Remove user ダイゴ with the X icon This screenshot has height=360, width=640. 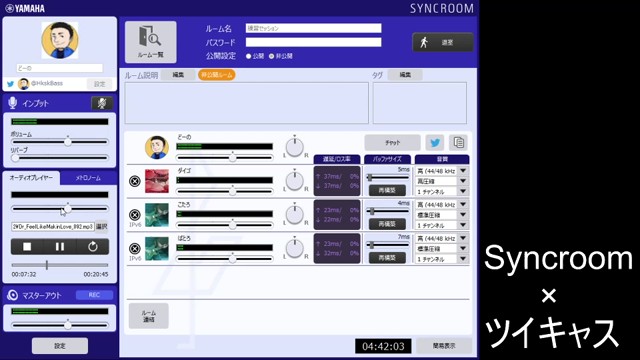point(135,181)
